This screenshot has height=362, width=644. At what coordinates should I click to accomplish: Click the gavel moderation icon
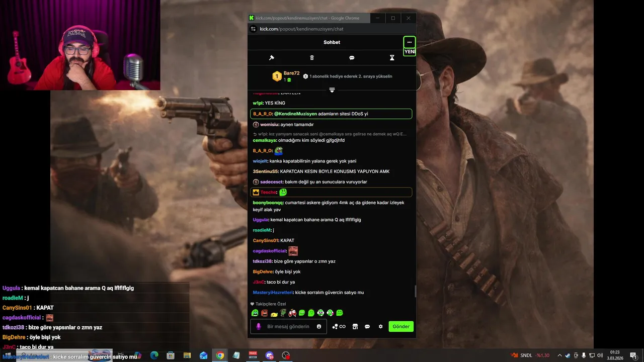(x=272, y=58)
